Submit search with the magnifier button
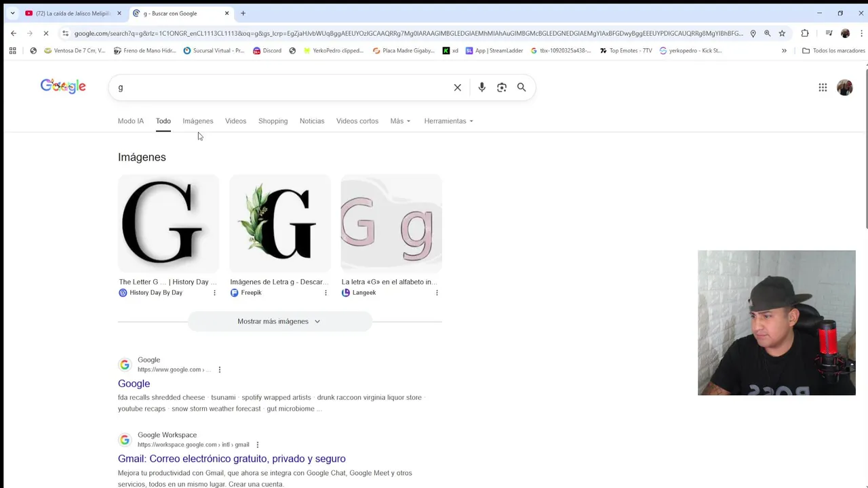This screenshot has width=868, height=488. [x=521, y=87]
